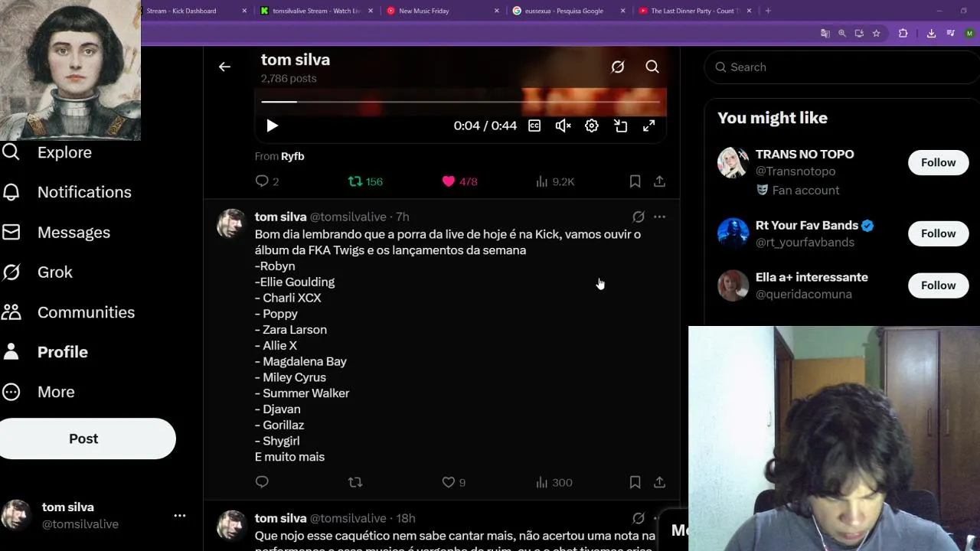Open Grok in the sidebar
This screenshot has width=980, height=551.
click(38, 272)
